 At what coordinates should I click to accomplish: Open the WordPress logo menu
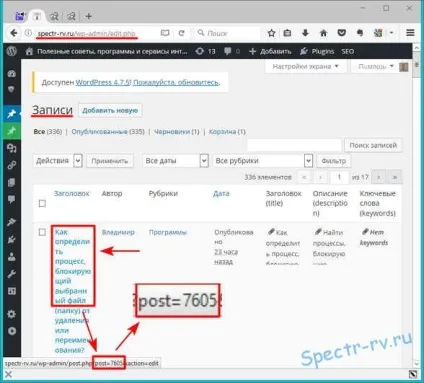click(12, 51)
